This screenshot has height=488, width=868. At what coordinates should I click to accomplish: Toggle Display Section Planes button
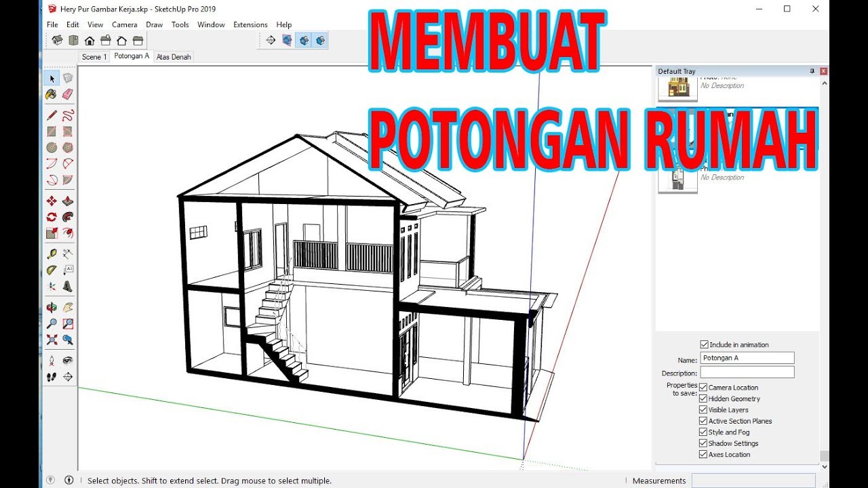(x=288, y=41)
